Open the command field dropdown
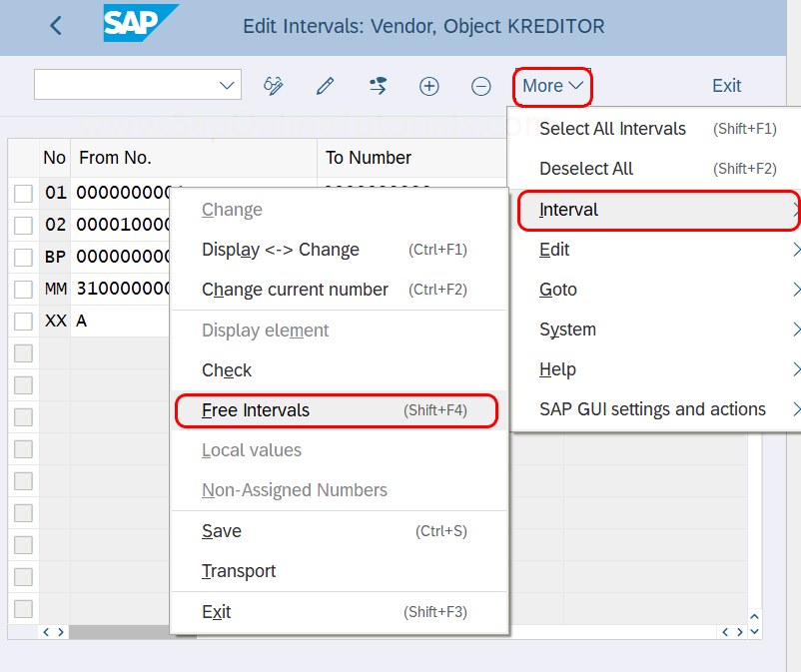The width and height of the screenshot is (801, 672). click(227, 85)
